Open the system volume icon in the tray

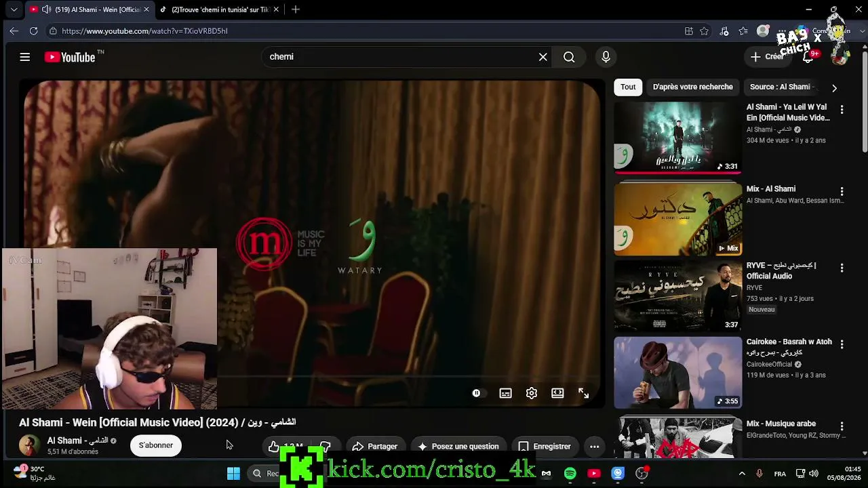[x=814, y=474]
